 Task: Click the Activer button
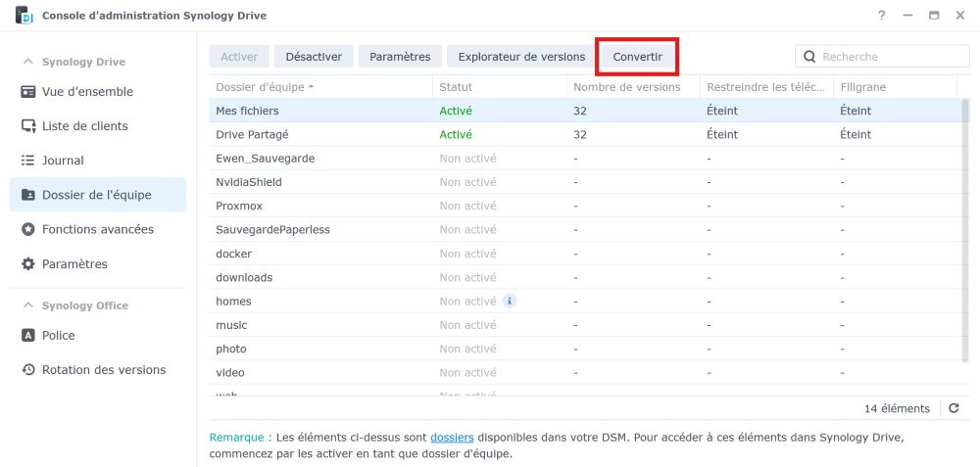[x=239, y=56]
